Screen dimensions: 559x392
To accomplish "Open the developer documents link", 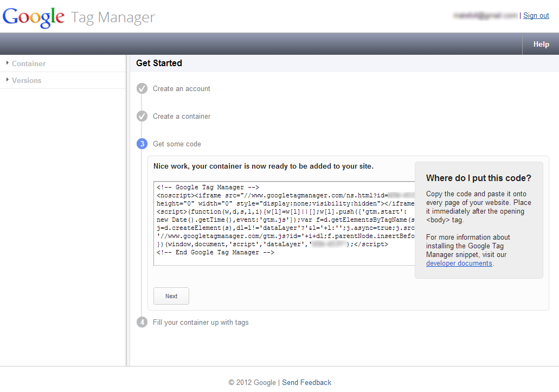I will 459,263.
